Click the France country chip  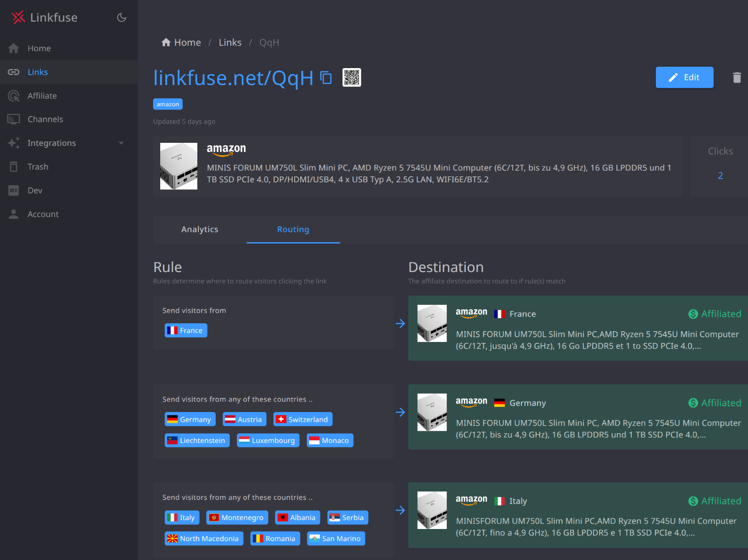186,331
